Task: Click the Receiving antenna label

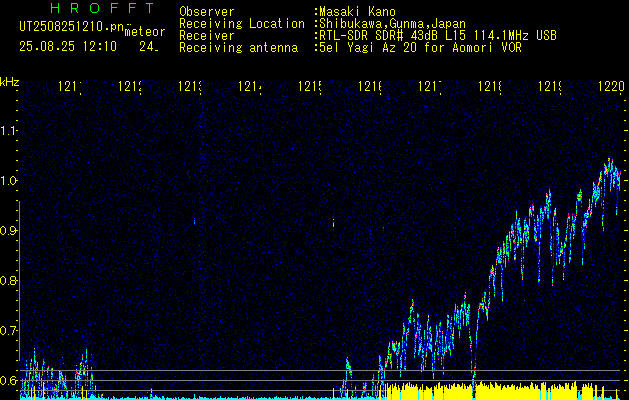Action: click(x=238, y=48)
